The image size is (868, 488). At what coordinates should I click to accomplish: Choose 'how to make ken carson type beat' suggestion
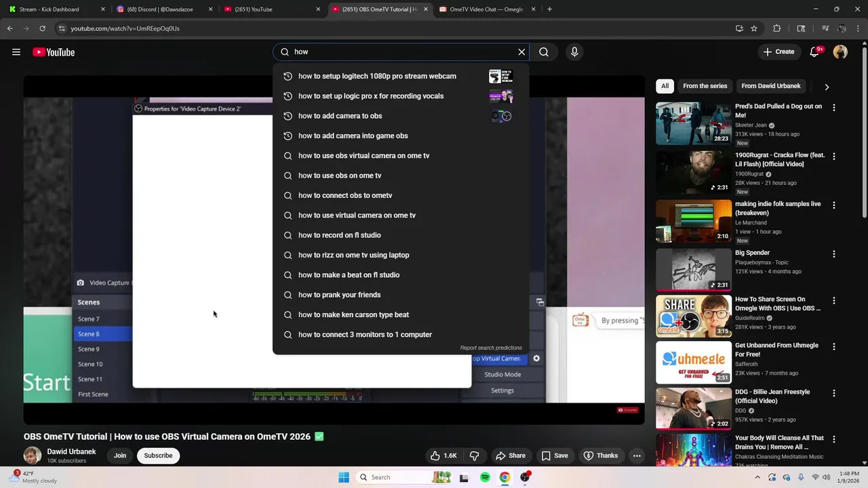coord(400,314)
